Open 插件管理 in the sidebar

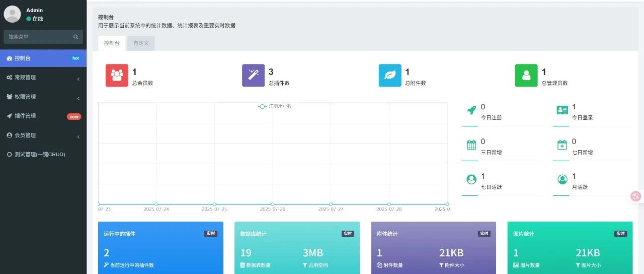tap(43, 116)
